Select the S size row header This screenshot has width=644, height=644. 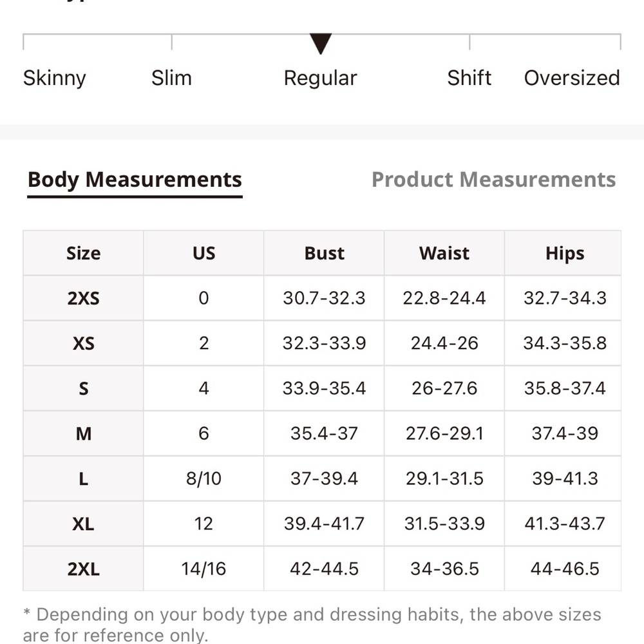(x=83, y=388)
